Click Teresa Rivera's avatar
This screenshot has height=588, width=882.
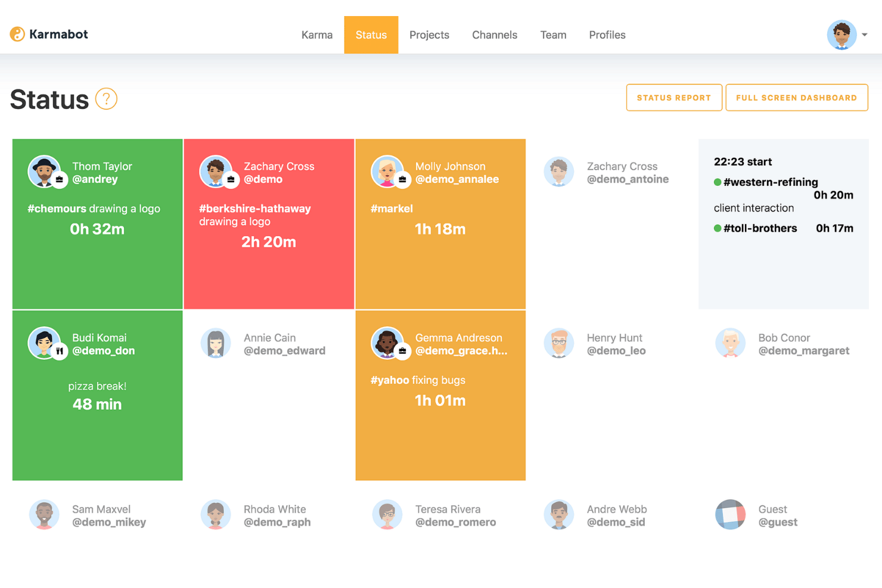387,515
